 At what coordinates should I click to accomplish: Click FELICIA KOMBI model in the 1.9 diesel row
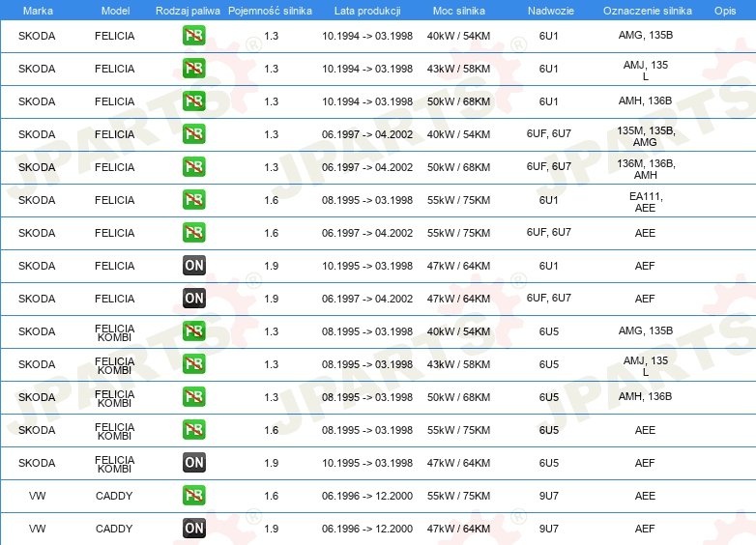114,464
